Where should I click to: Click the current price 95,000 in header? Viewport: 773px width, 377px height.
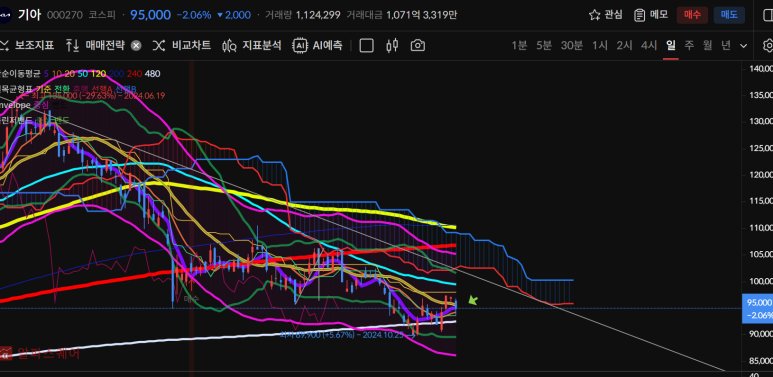pos(150,15)
